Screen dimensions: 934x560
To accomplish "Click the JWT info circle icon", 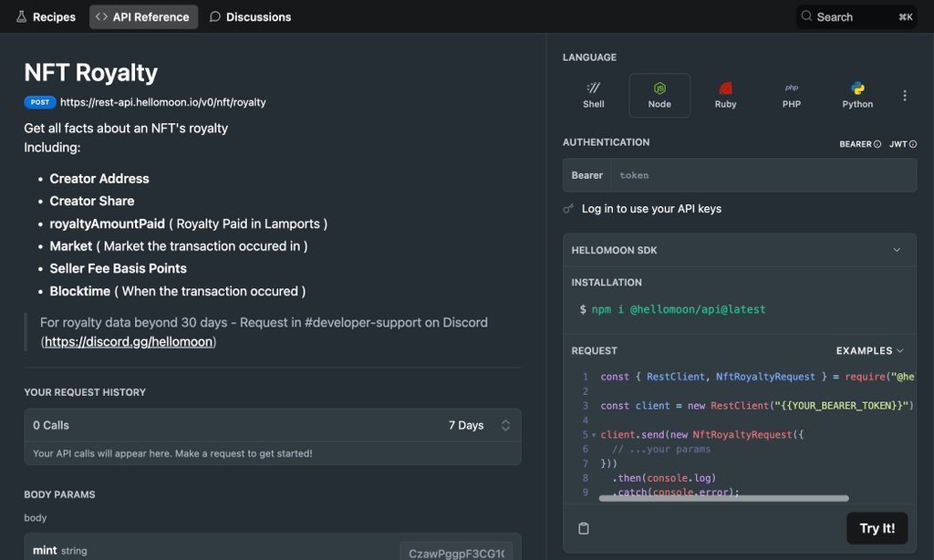I will 913,144.
